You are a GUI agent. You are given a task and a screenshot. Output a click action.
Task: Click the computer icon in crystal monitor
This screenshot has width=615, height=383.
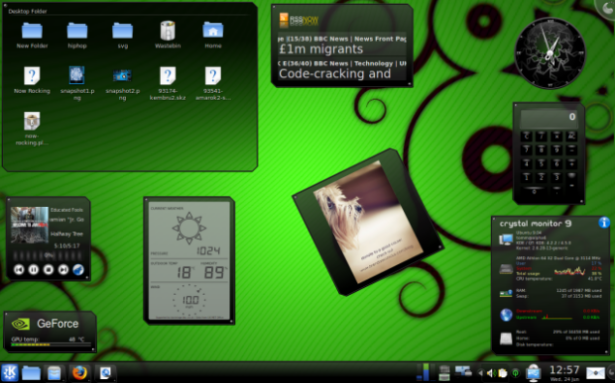506,239
